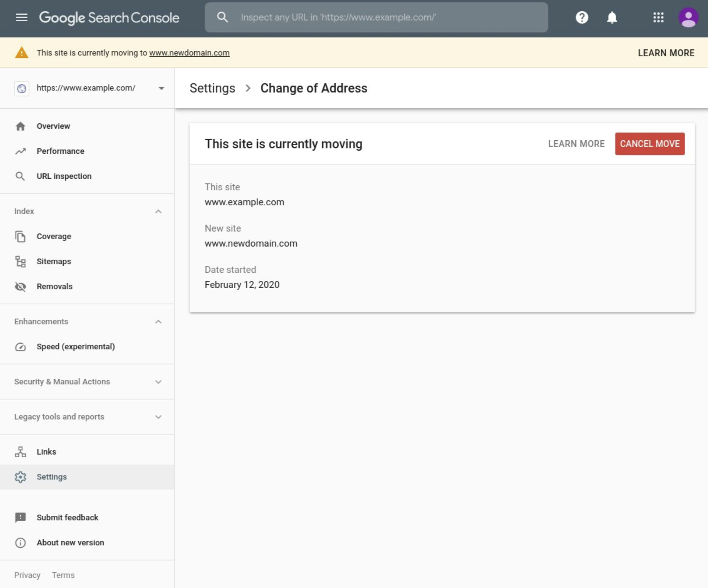708x588 pixels.
Task: Open the notifications bell
Action: (x=611, y=18)
